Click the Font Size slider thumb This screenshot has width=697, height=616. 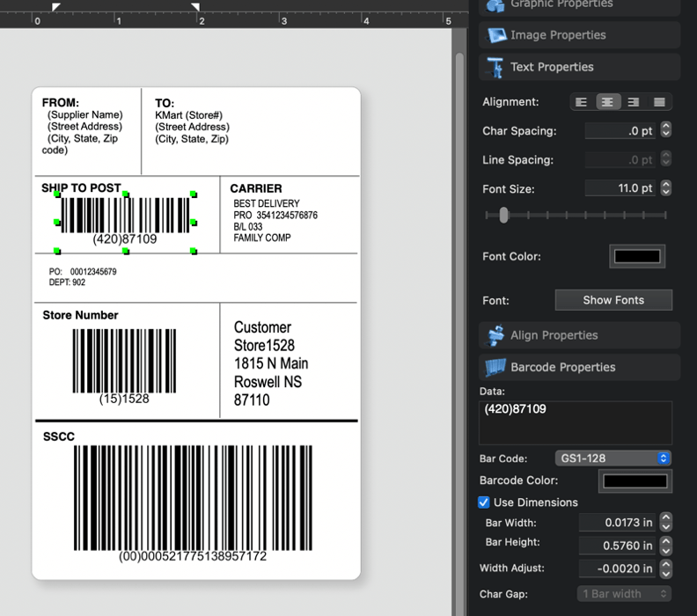(x=503, y=215)
